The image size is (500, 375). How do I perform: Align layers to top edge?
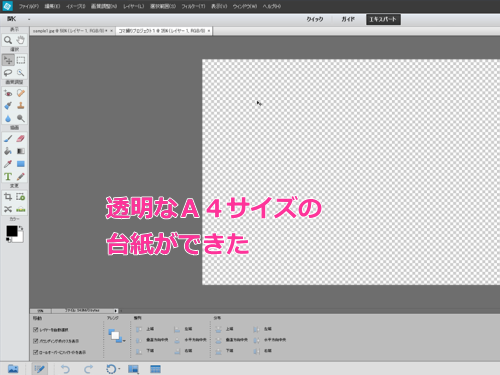click(x=145, y=329)
